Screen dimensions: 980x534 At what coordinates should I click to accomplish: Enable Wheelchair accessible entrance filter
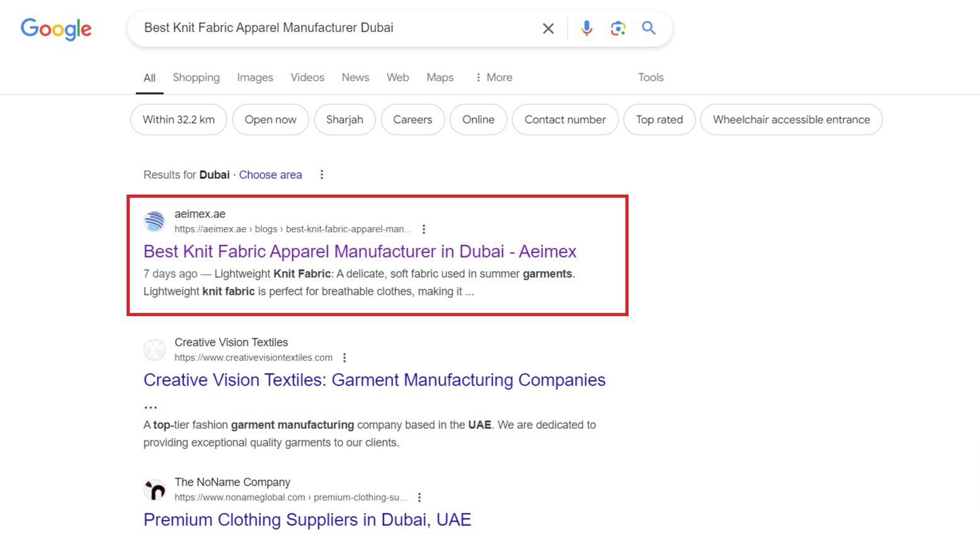point(791,120)
